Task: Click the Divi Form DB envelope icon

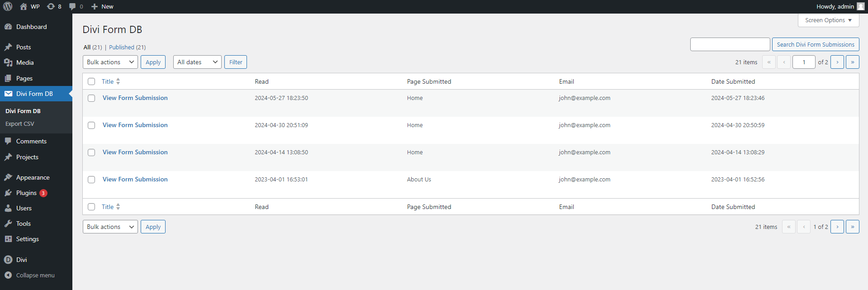Action: [x=8, y=94]
